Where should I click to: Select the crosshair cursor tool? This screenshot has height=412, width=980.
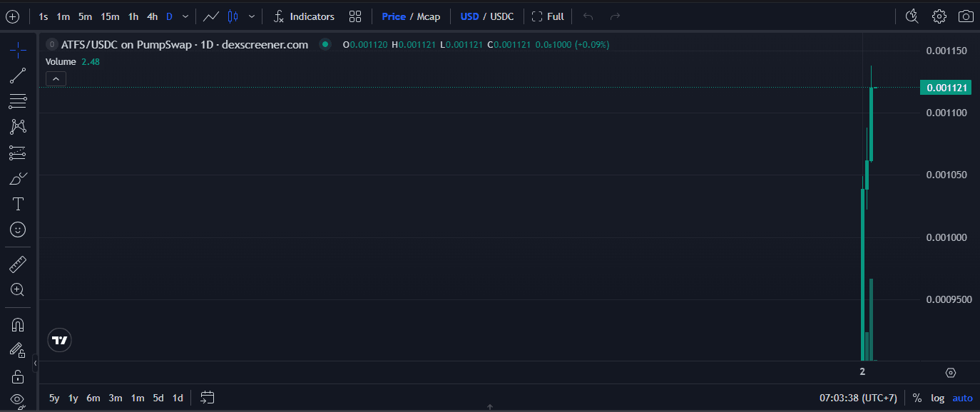[18, 49]
